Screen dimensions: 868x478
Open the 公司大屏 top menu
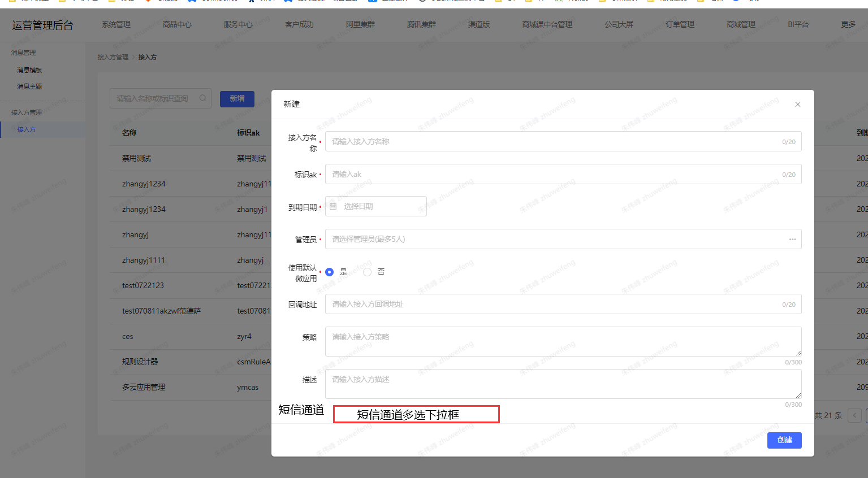(619, 24)
